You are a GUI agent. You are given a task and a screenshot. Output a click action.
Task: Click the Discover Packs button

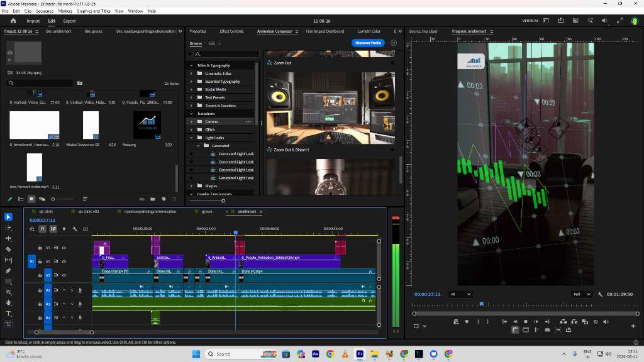(368, 43)
